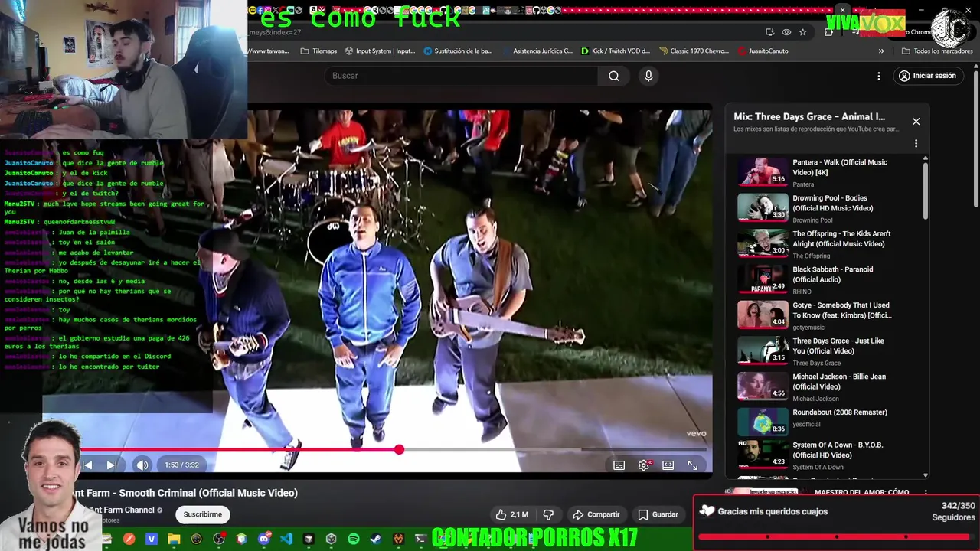Open the blue V app in taskbar
This screenshot has height=551, width=980.
(x=152, y=540)
